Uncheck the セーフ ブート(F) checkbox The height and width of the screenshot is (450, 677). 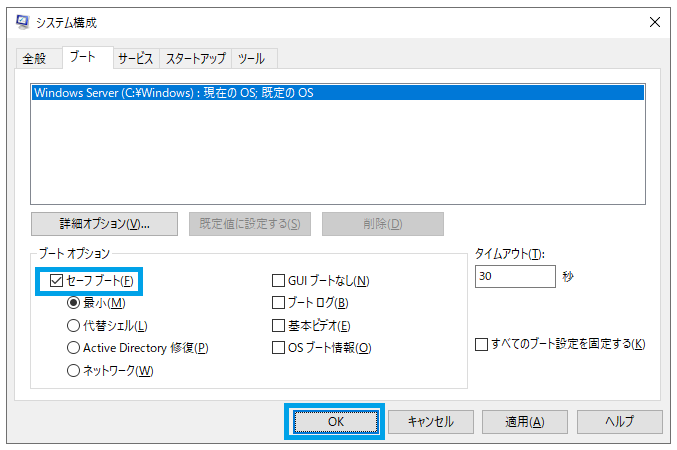[57, 281]
